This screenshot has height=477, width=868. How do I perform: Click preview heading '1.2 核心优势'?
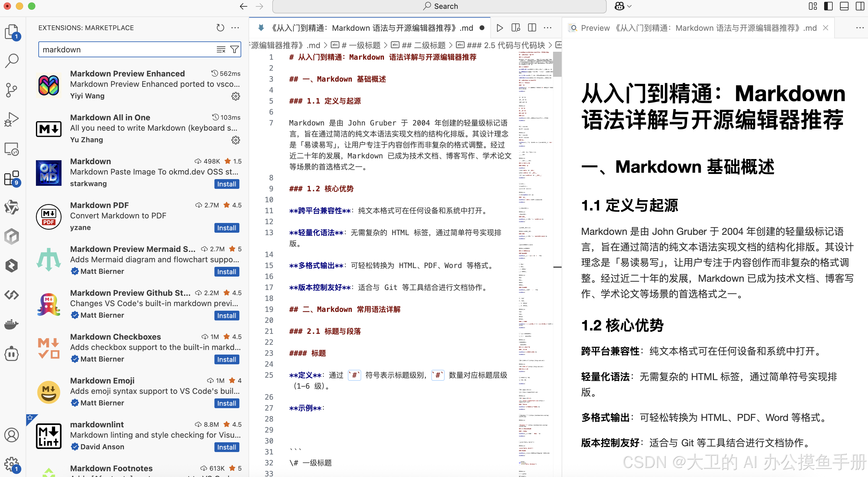[622, 325]
